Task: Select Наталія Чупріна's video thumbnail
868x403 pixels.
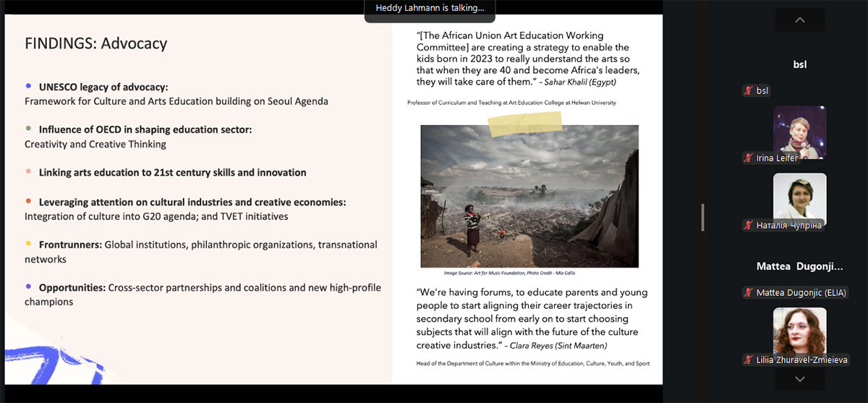Action: [x=799, y=198]
